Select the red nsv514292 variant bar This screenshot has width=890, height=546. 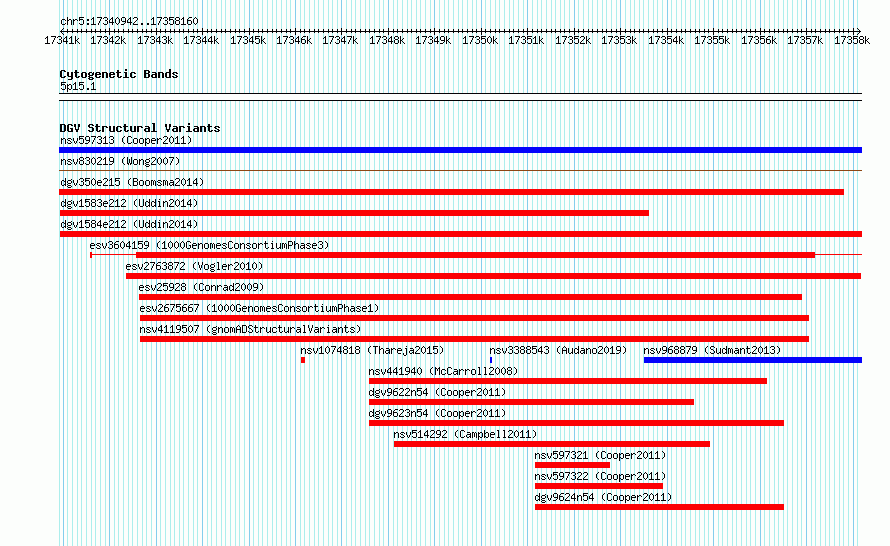[552, 444]
